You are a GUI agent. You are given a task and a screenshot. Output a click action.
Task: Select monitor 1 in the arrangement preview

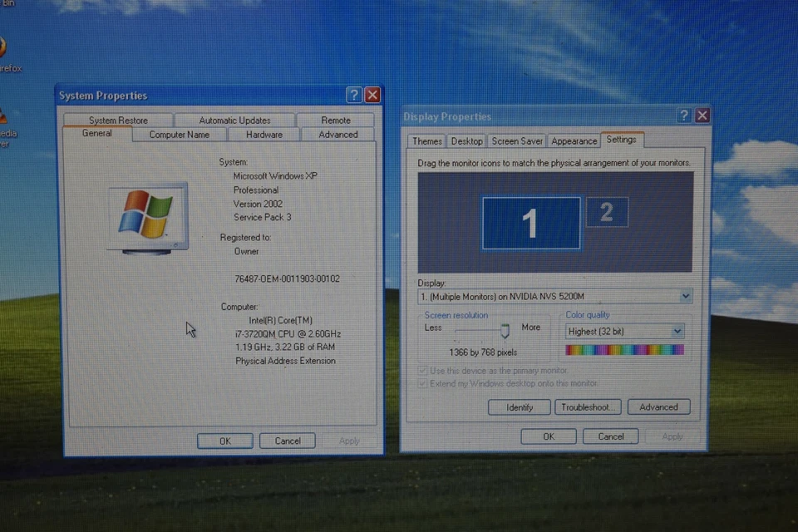point(530,223)
